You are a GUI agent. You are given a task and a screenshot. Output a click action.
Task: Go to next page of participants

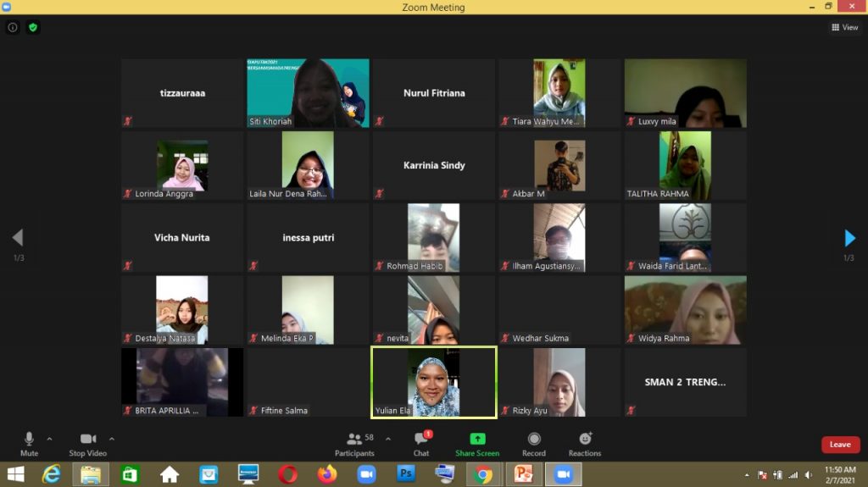tap(849, 238)
